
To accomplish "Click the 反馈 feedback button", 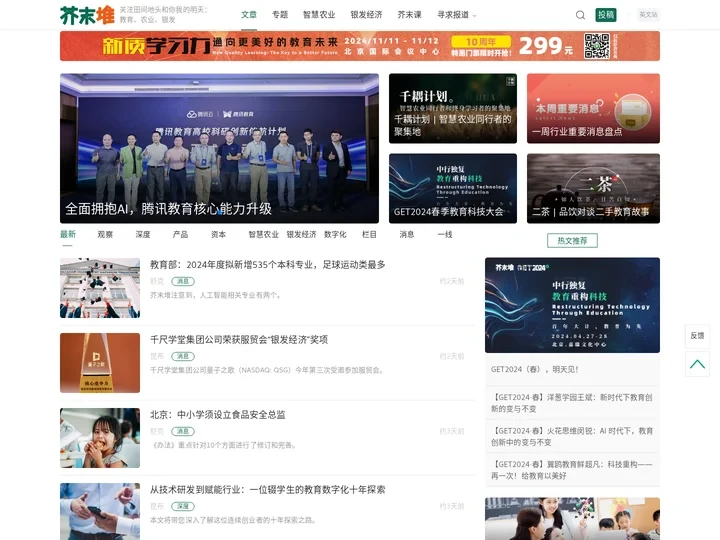I will click(697, 336).
